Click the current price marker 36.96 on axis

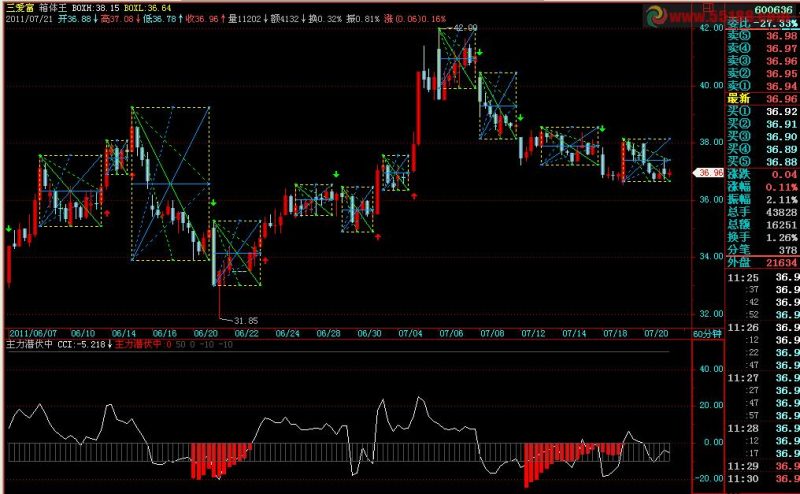pyautogui.click(x=708, y=173)
